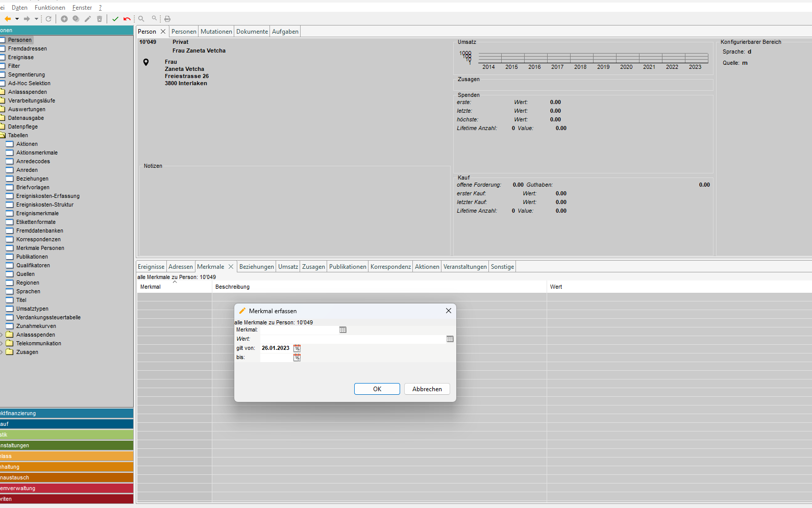The height and width of the screenshot is (508, 812).
Task: Open the lookup table next to Merkmal field
Action: pyautogui.click(x=343, y=330)
